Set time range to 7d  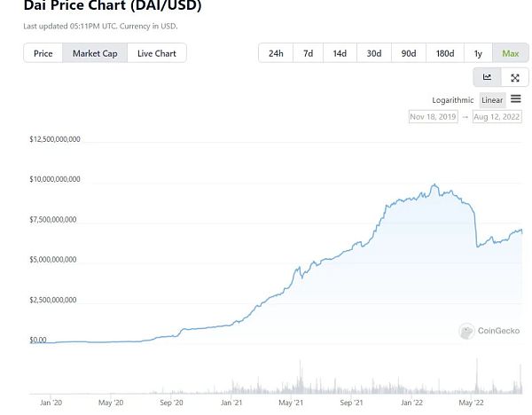(308, 53)
